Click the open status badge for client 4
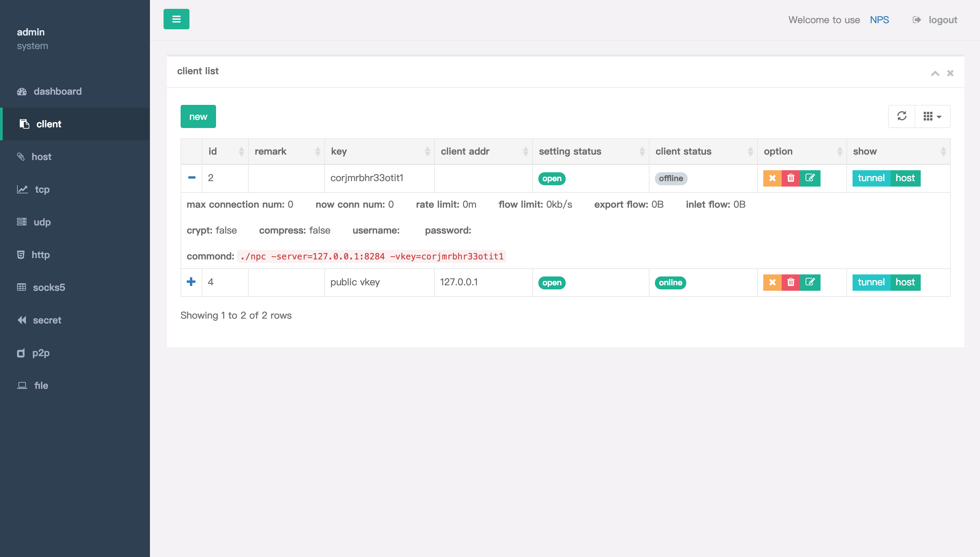980x557 pixels. [552, 283]
